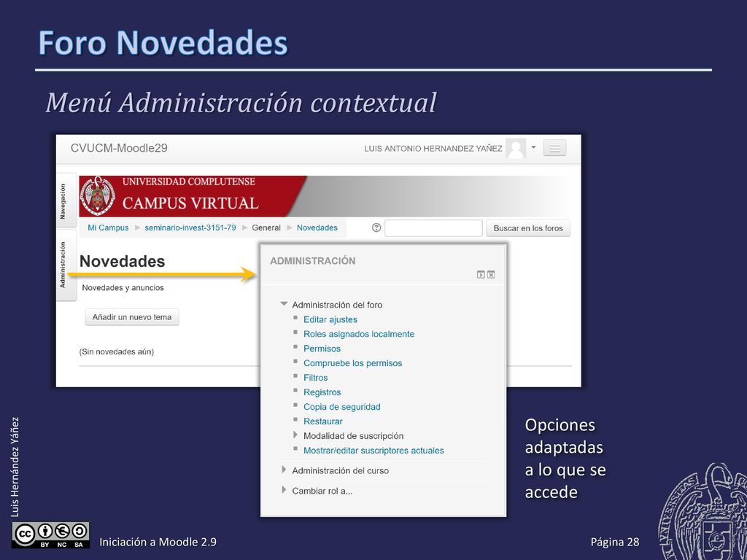Click the Creative Commons license badge

pyautogui.click(x=50, y=535)
